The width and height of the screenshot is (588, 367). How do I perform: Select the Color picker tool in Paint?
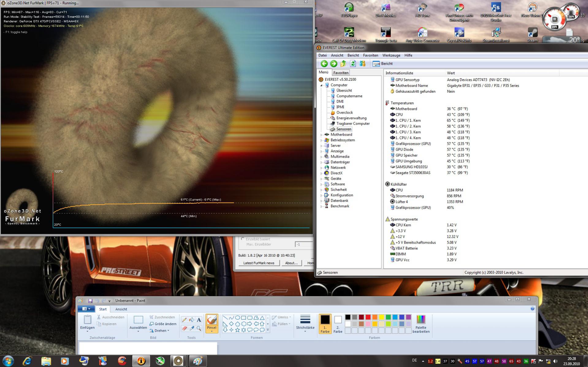pyautogui.click(x=192, y=328)
